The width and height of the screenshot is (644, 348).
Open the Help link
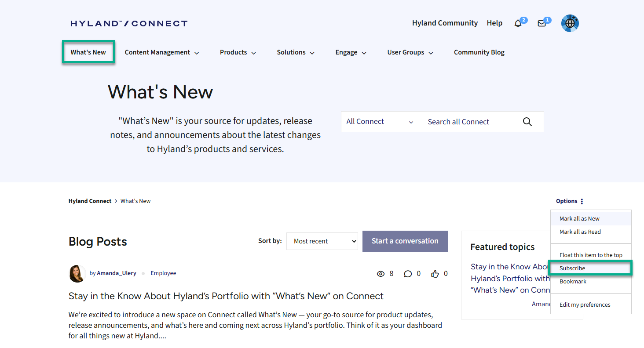[494, 23]
